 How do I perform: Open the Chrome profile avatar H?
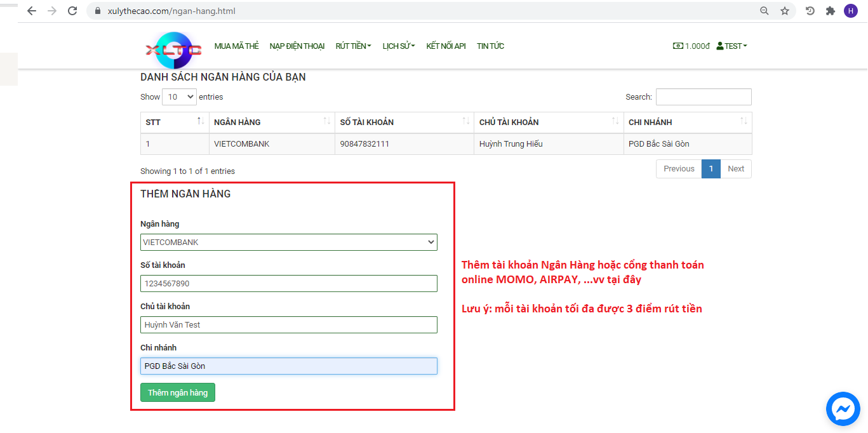[851, 11]
